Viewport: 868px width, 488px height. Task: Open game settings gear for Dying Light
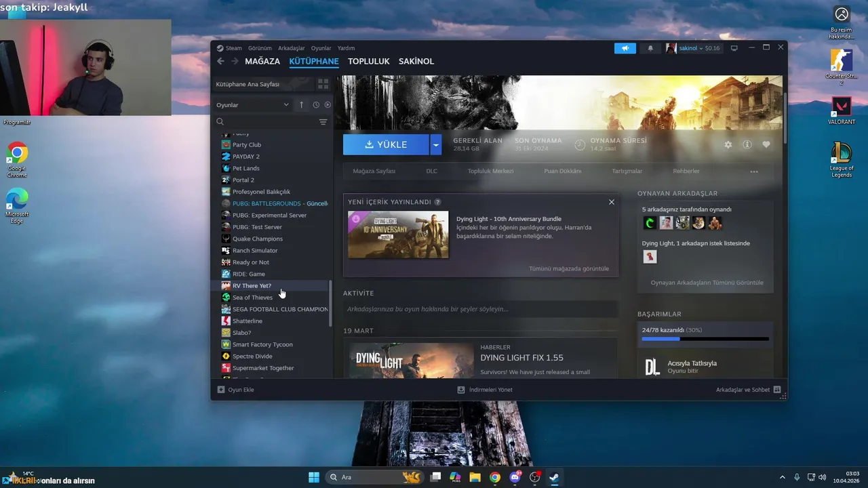728,144
